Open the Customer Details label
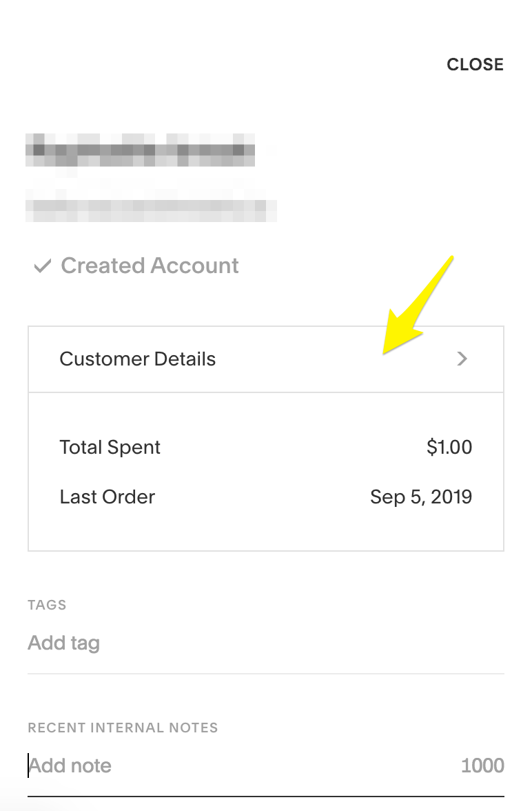This screenshot has width=532, height=811. (138, 359)
